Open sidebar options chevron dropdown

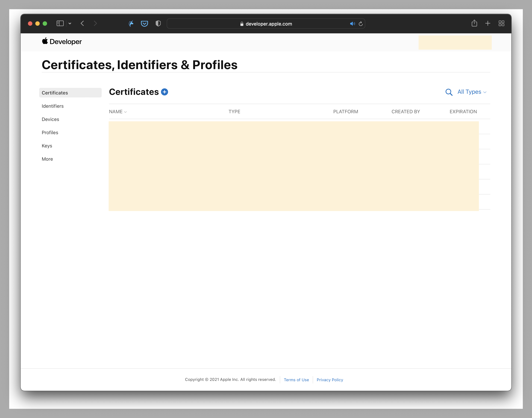70,24
